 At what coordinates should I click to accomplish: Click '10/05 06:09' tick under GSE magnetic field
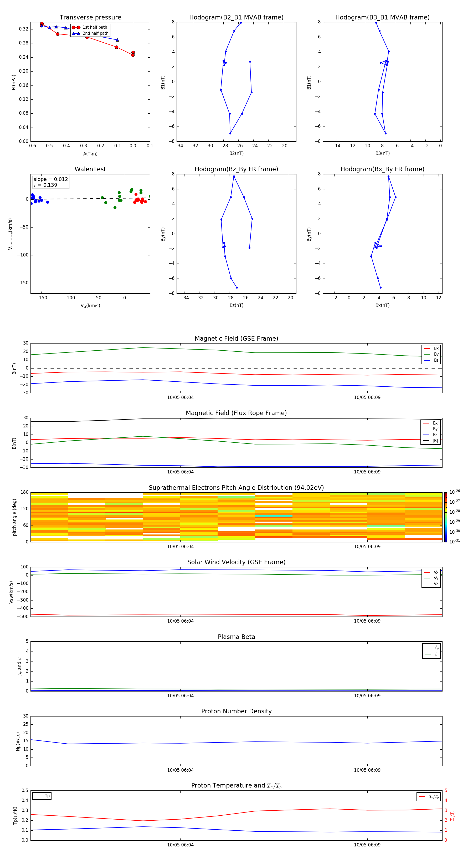pyautogui.click(x=367, y=398)
